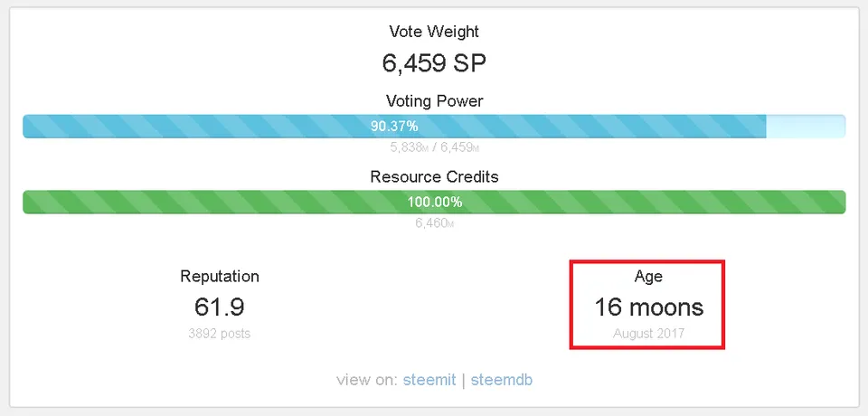868x416 pixels.
Task: Click the 3892 posts count
Action: pyautogui.click(x=219, y=334)
